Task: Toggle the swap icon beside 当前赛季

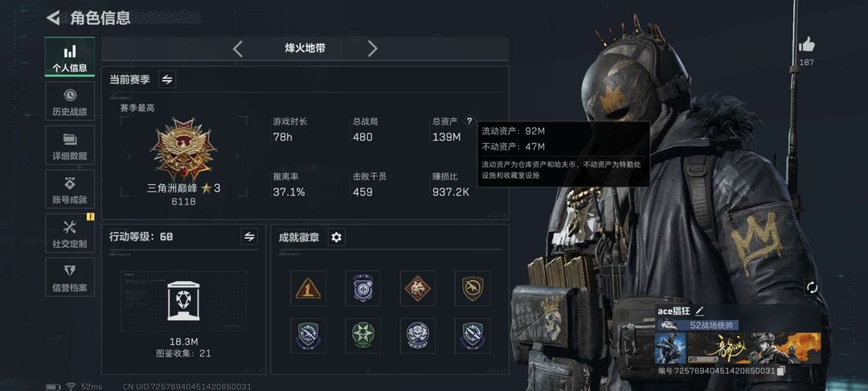Action: (x=167, y=79)
